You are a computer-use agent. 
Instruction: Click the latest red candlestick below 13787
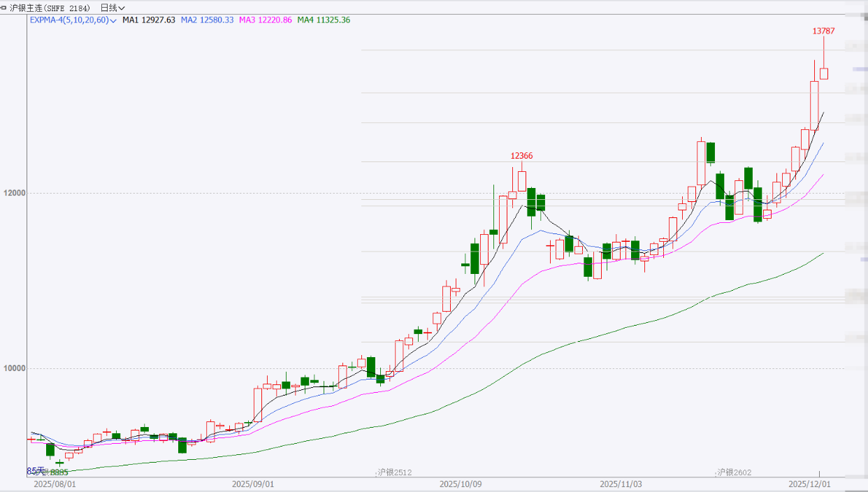pos(824,73)
